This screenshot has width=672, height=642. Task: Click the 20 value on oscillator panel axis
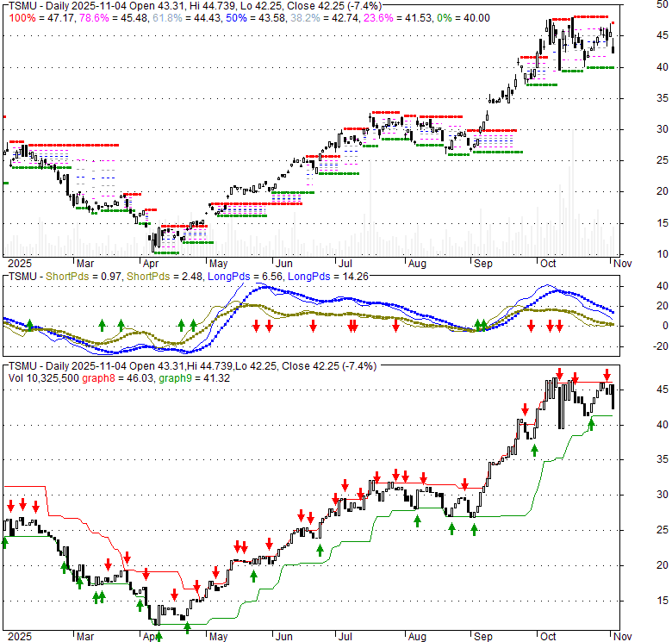point(663,306)
